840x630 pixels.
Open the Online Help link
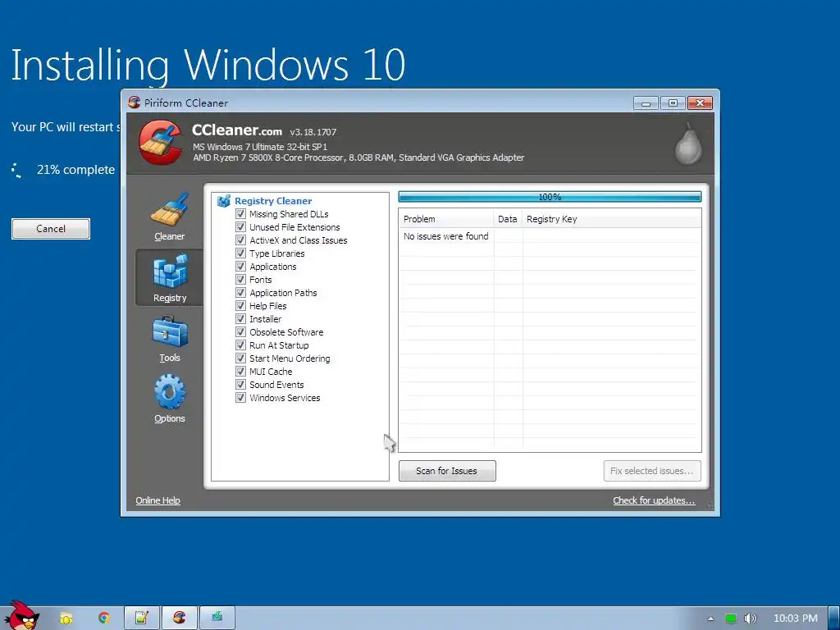157,500
